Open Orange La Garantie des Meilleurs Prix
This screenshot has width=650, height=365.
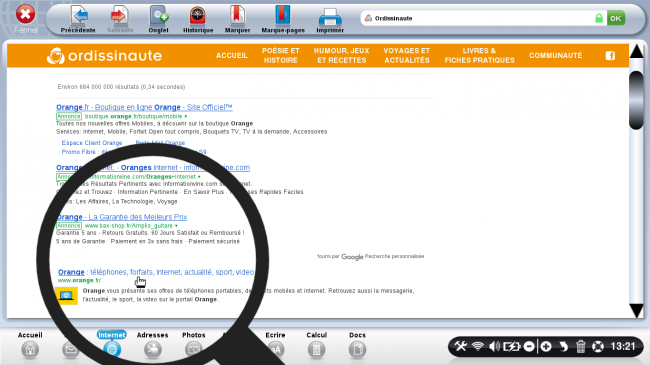point(121,217)
